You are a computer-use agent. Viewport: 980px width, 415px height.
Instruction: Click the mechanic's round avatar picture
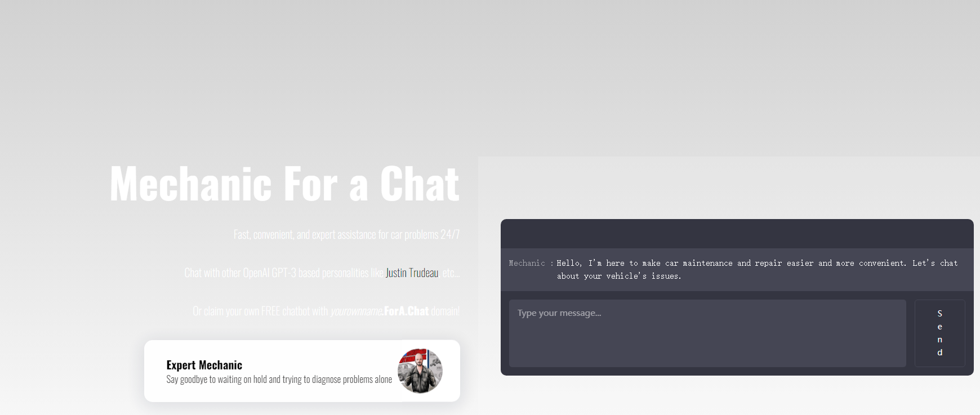(x=420, y=371)
